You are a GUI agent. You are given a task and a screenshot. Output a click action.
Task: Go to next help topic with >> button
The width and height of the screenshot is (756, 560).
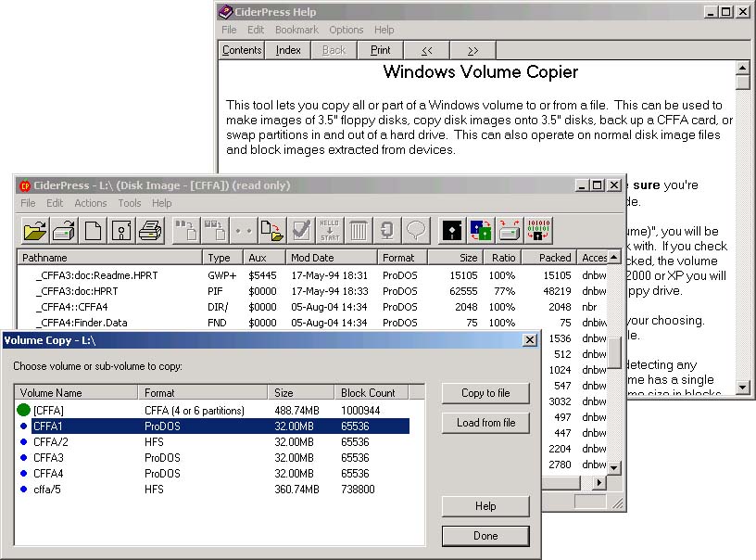pos(472,50)
